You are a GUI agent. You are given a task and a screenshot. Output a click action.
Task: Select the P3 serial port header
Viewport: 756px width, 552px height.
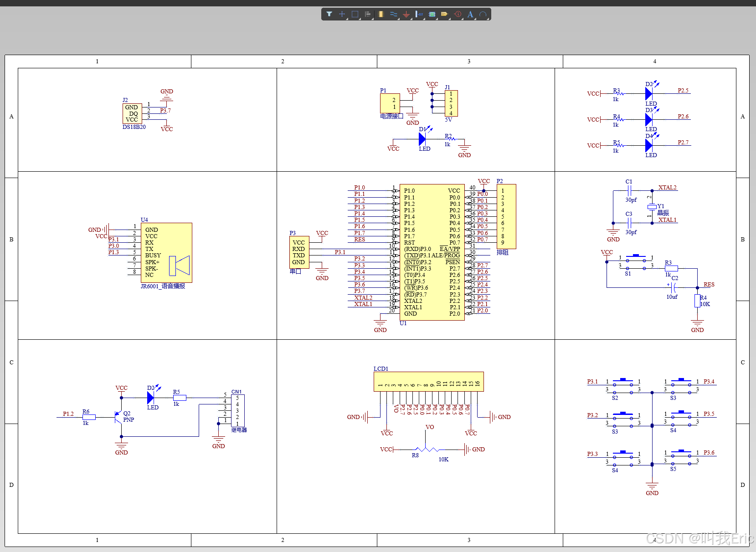click(299, 252)
